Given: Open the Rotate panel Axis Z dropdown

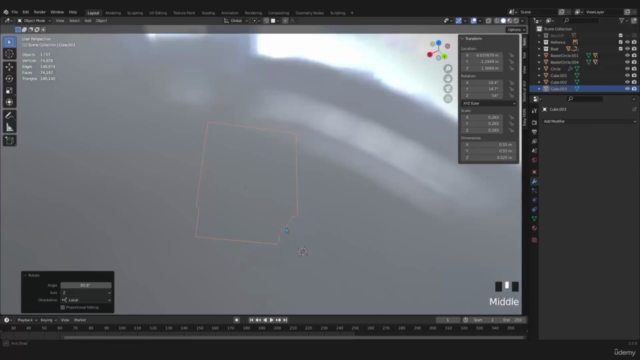Looking at the screenshot, I should click(86, 293).
